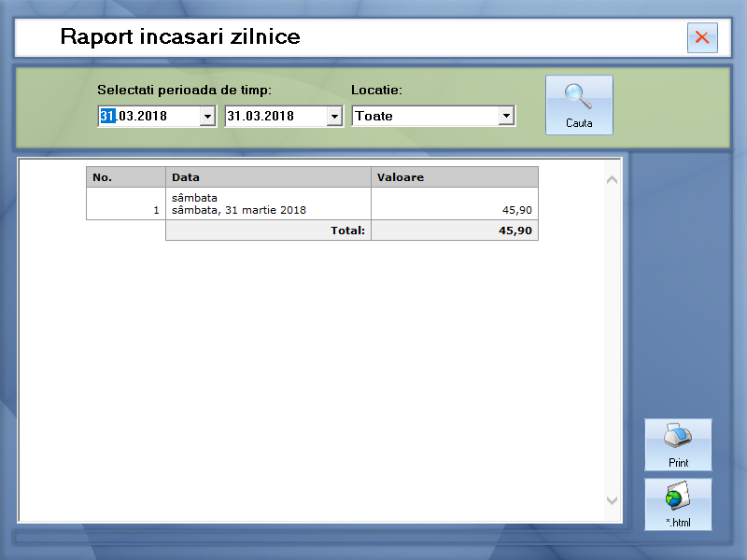747x560 pixels.
Task: Expand the Locatie Toate dropdown
Action: click(506, 116)
